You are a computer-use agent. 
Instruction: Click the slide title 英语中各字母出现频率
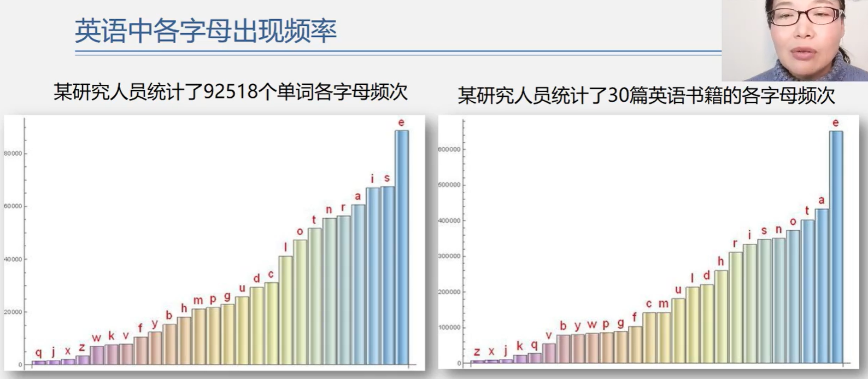[x=206, y=31]
